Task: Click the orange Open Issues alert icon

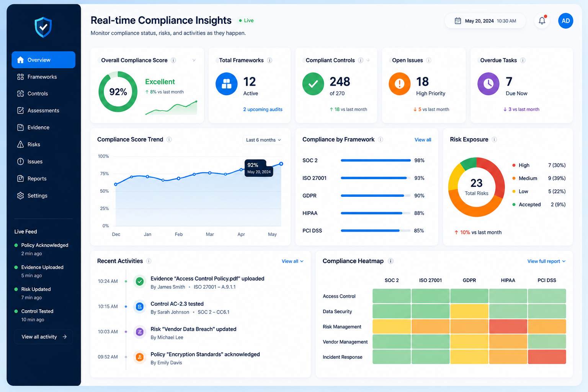Action: click(399, 83)
